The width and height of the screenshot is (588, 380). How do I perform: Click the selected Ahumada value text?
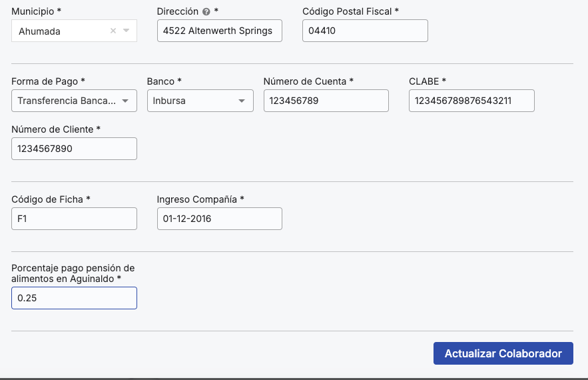[x=39, y=31]
